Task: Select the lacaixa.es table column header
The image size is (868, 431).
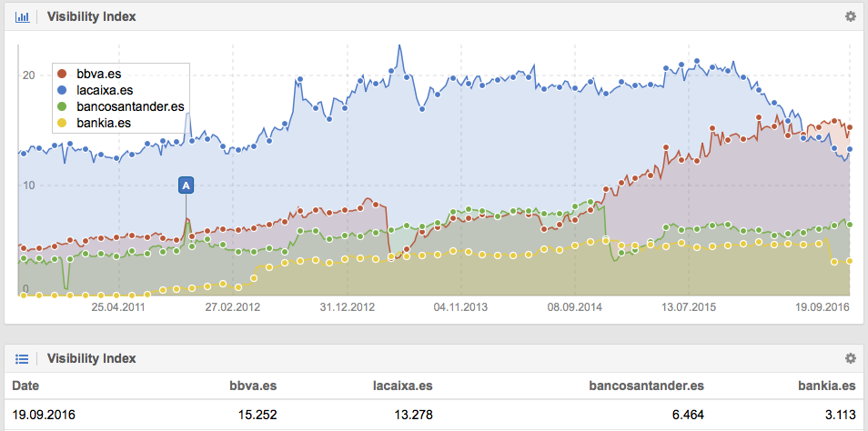Action: tap(402, 386)
